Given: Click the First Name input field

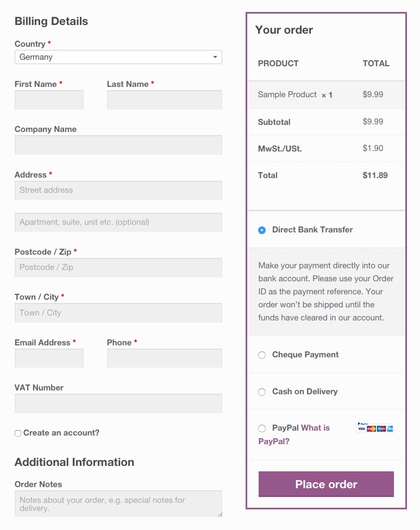Looking at the screenshot, I should point(49,100).
